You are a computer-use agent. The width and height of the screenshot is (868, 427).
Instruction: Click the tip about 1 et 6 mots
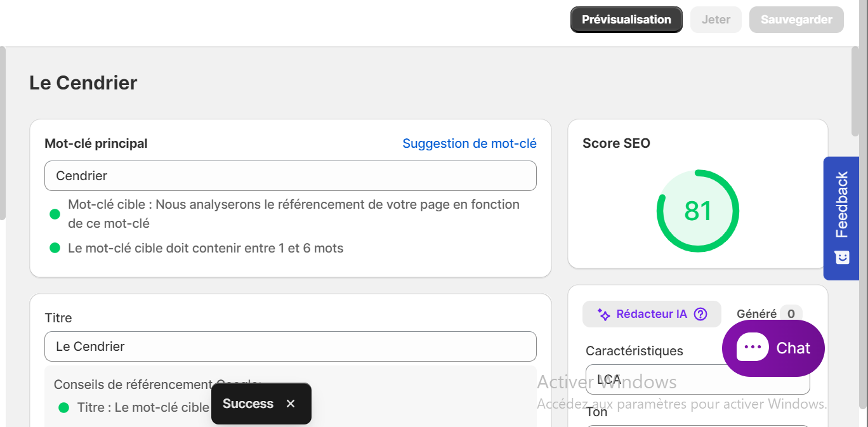pos(206,248)
